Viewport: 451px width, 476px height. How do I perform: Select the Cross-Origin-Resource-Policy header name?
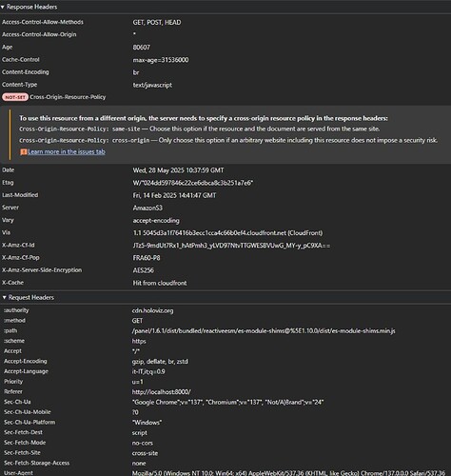coord(68,97)
